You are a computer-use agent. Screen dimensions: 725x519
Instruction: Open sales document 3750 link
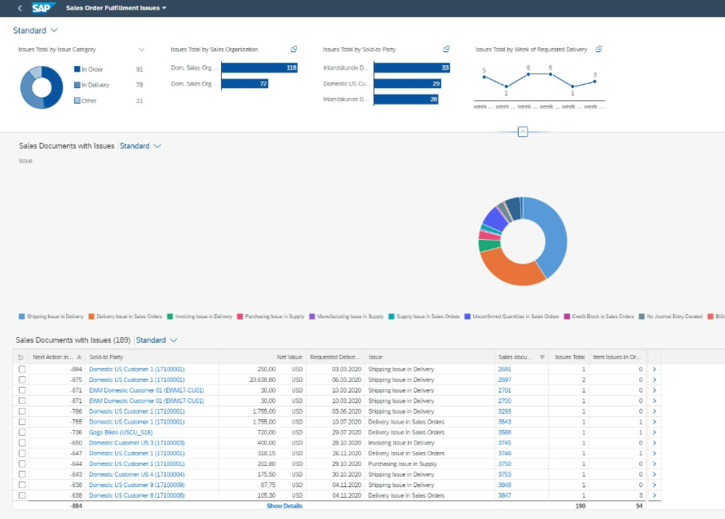click(504, 464)
